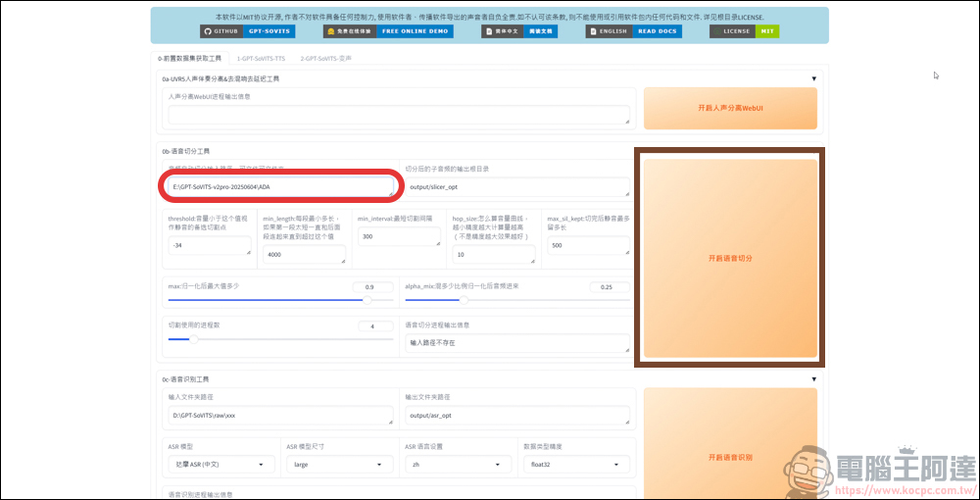Collapse the 0a-UVR5 section arrow
The image size is (980, 500).
point(813,78)
